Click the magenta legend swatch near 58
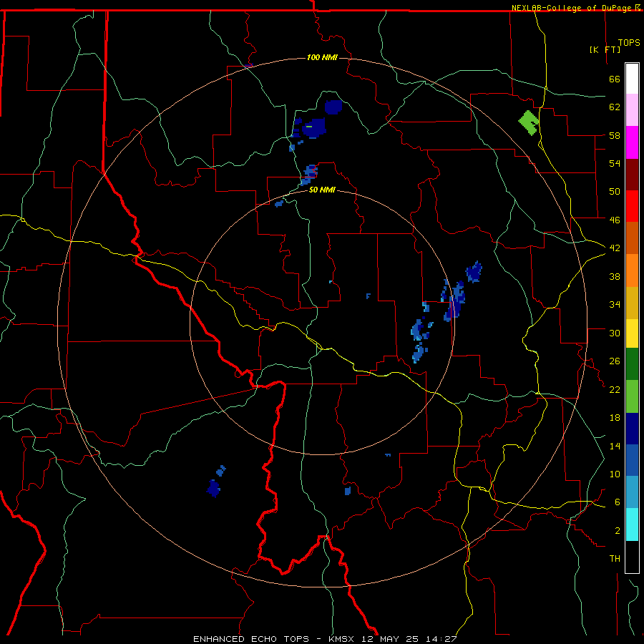 click(632, 142)
